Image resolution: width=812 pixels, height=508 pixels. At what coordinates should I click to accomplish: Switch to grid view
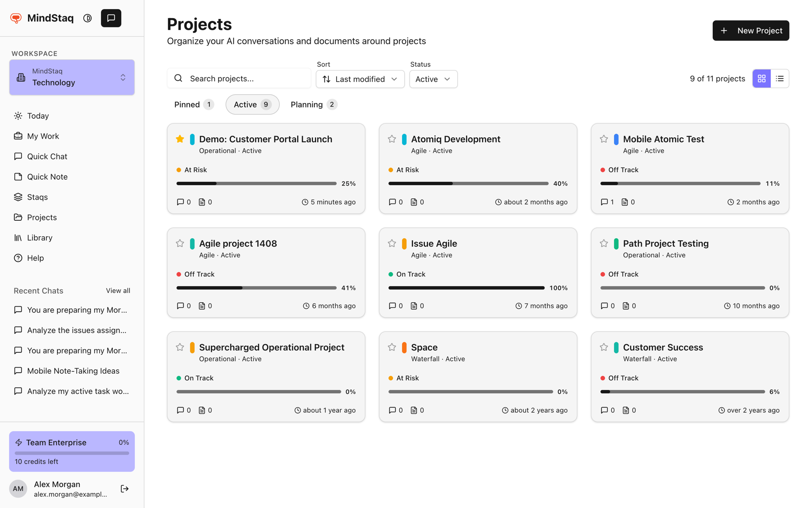coord(761,79)
